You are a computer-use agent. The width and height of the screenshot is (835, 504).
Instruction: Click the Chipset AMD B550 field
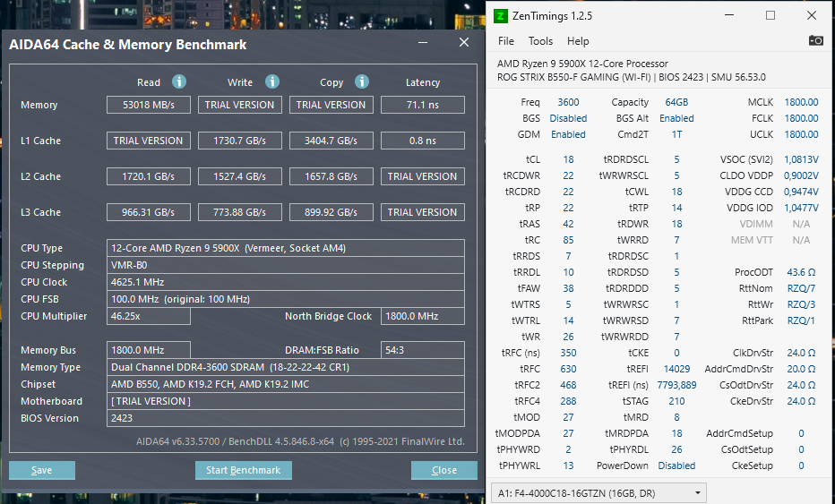pos(286,384)
